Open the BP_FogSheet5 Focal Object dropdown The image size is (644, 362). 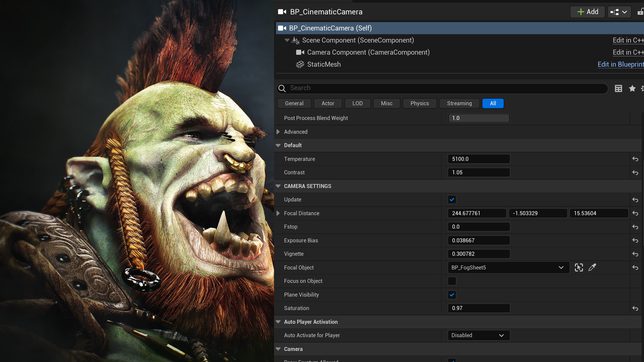[x=508, y=267]
